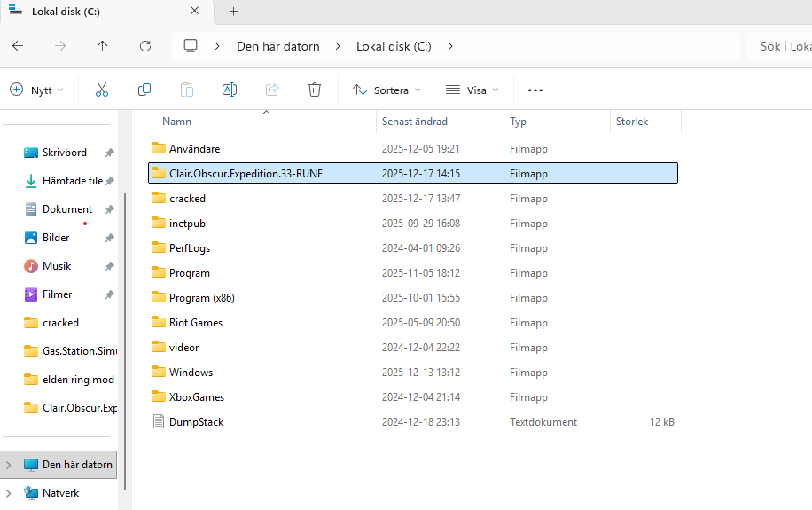Click the search box field

[x=780, y=46]
